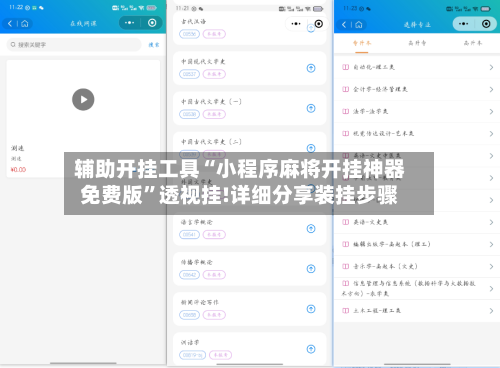
Task: Expand 自动化-理工类 with its chevron
Action: (491, 67)
